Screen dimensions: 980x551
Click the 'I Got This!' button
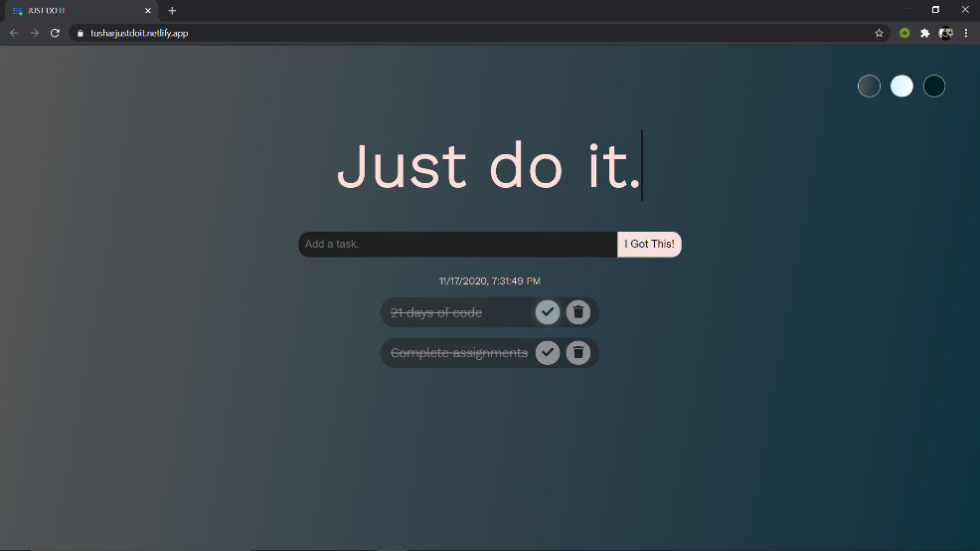coord(649,244)
